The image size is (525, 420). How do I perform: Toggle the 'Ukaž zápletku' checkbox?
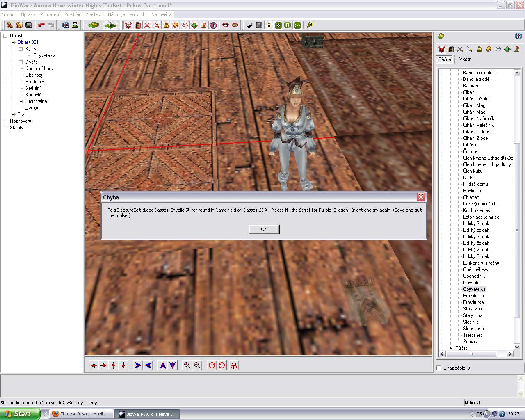tap(439, 368)
